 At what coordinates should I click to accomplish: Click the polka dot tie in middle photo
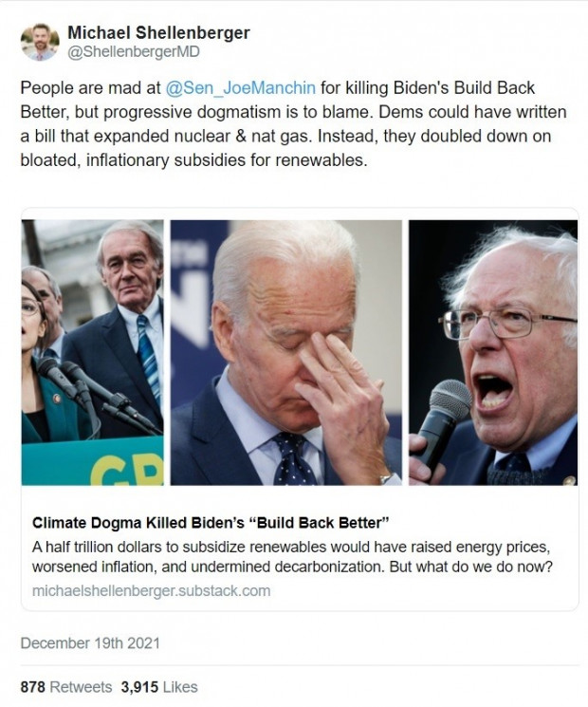tap(294, 458)
